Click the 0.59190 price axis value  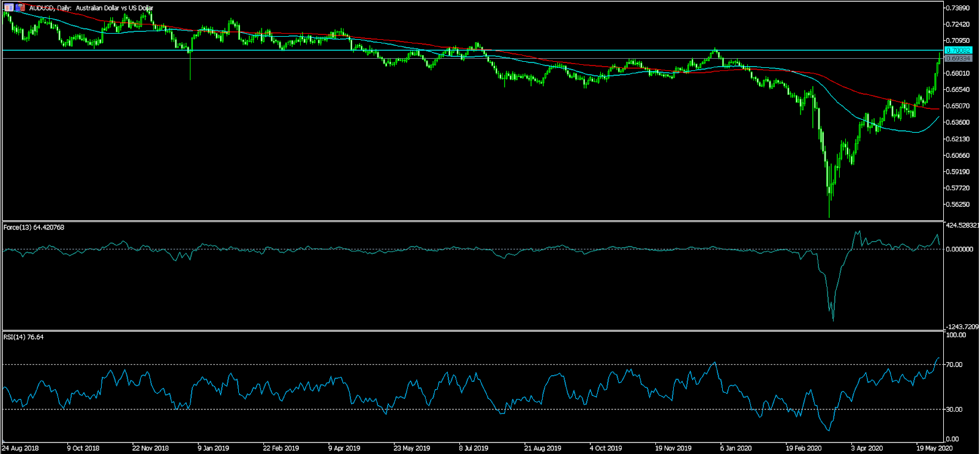pyautogui.click(x=958, y=172)
